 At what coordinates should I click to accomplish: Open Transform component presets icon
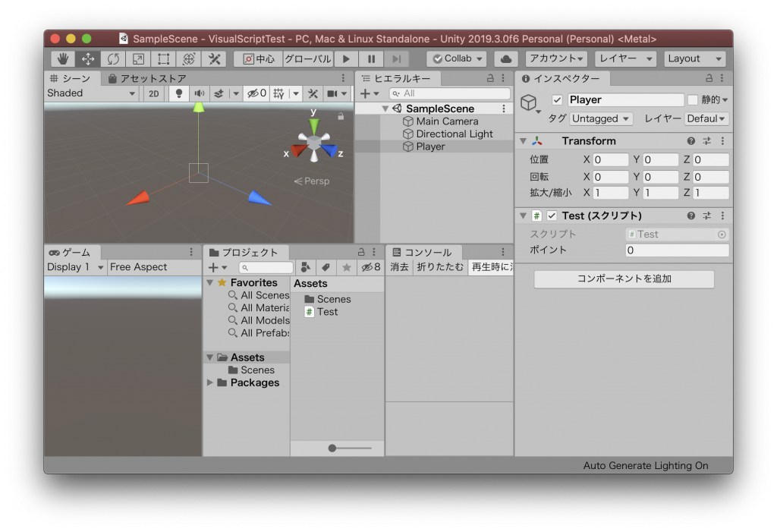click(707, 141)
